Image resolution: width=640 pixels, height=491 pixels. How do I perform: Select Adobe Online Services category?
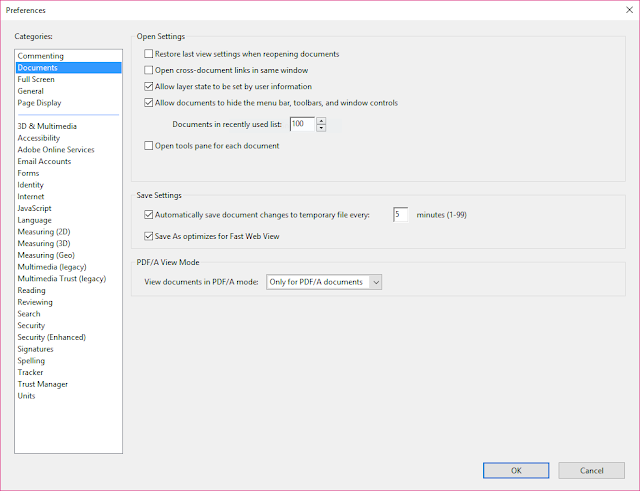click(68, 150)
